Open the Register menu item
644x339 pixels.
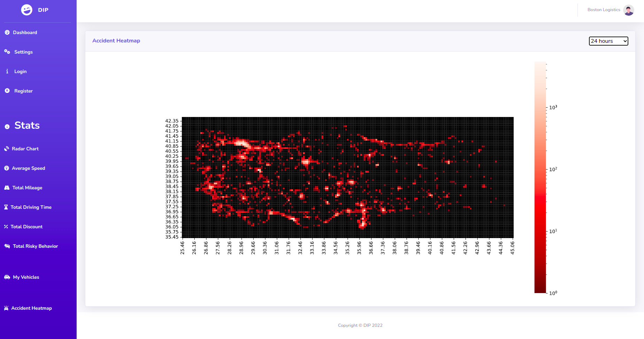click(x=23, y=91)
